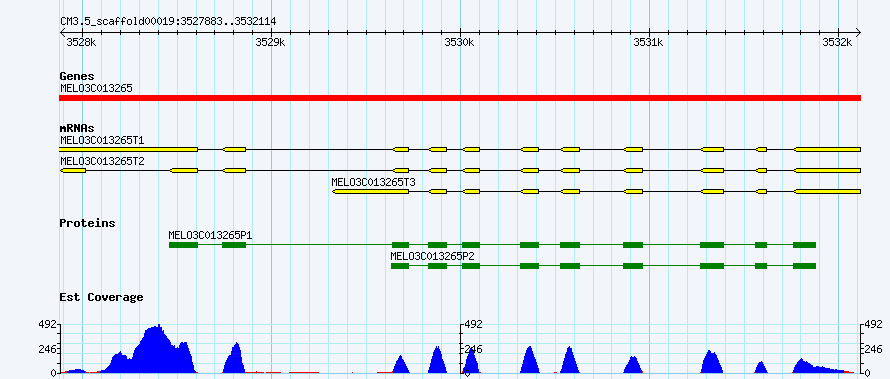
Task: Select the large first exon of MELO3C013265T1
Action: [128, 149]
